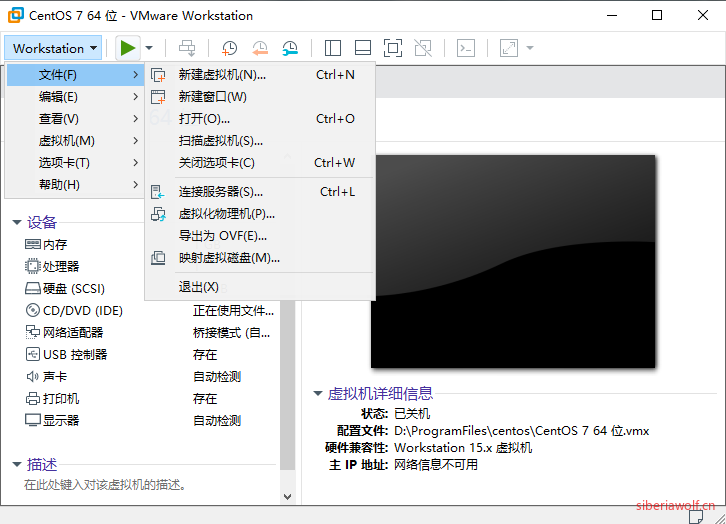726x524 pixels.
Task: Click the USB icon beside USB 控制器
Action: 32,355
